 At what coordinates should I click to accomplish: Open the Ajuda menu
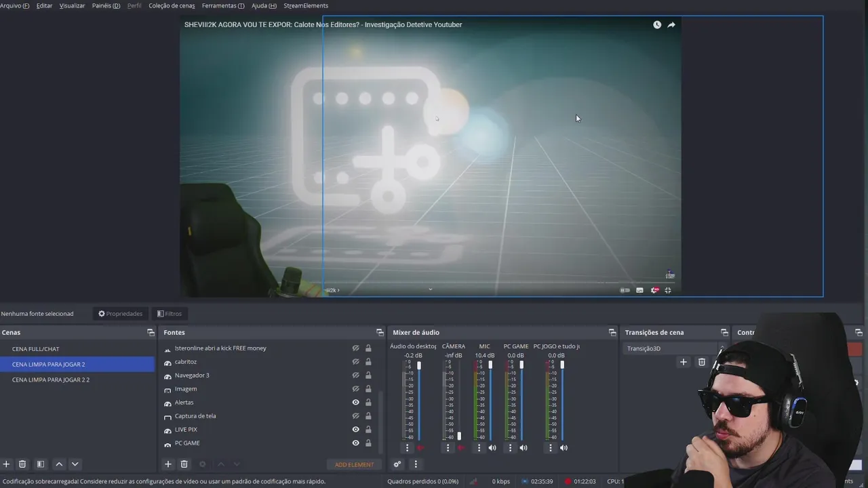click(x=264, y=5)
